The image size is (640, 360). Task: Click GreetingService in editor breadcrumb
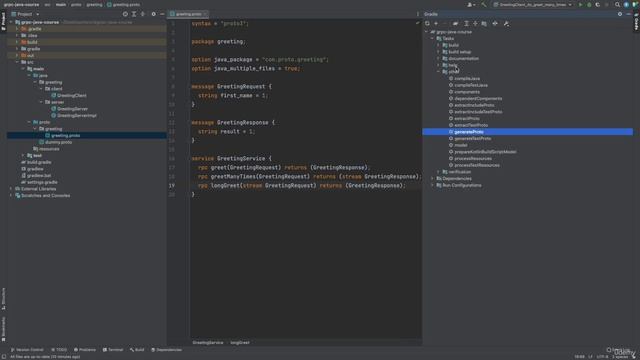(x=208, y=342)
